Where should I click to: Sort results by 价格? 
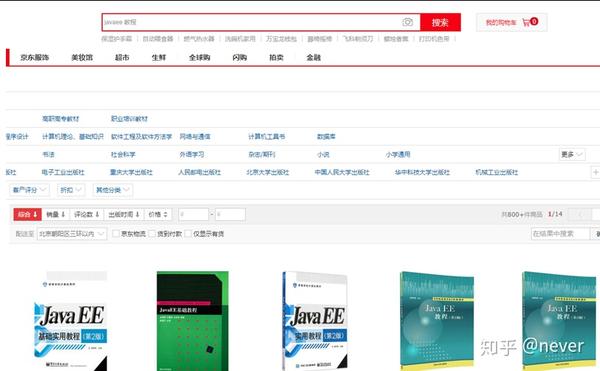[x=158, y=215]
